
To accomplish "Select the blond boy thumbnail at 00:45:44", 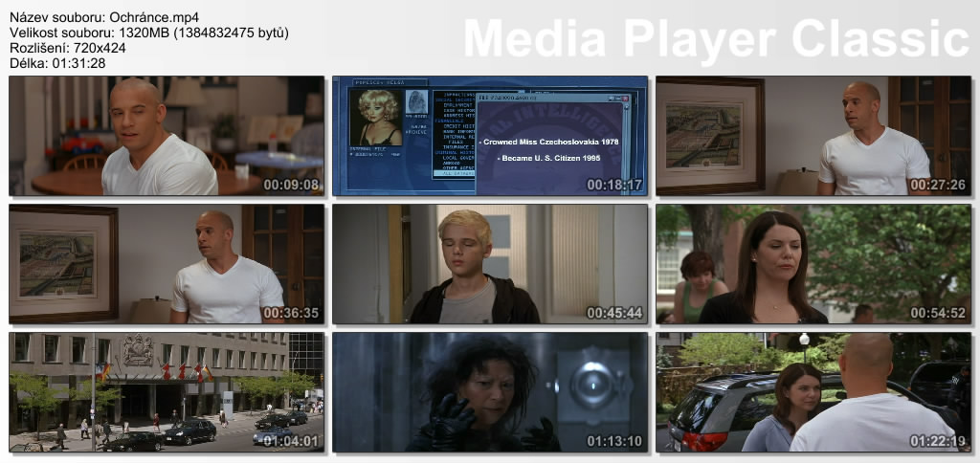I will coord(489,263).
